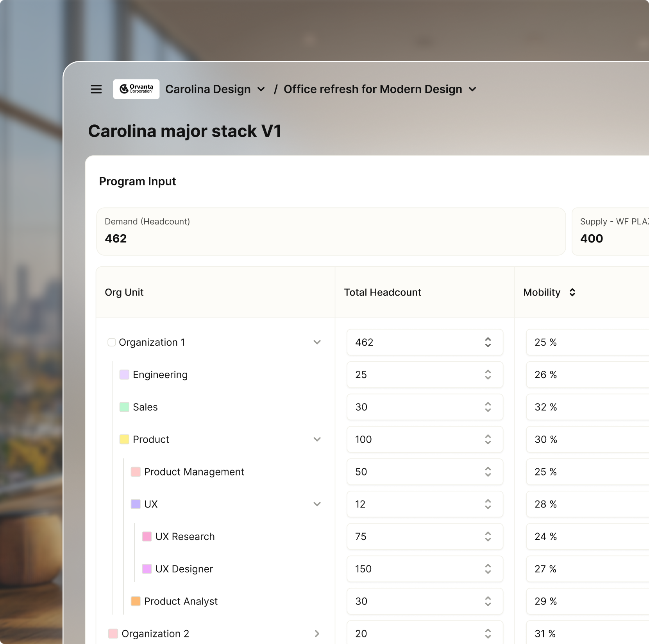Click the headcount field showing 462
This screenshot has width=649, height=644.
pos(425,342)
